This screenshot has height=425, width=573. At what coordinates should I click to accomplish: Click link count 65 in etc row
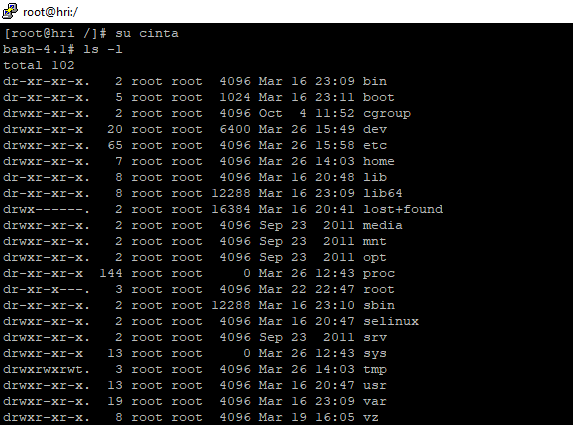tap(115, 145)
